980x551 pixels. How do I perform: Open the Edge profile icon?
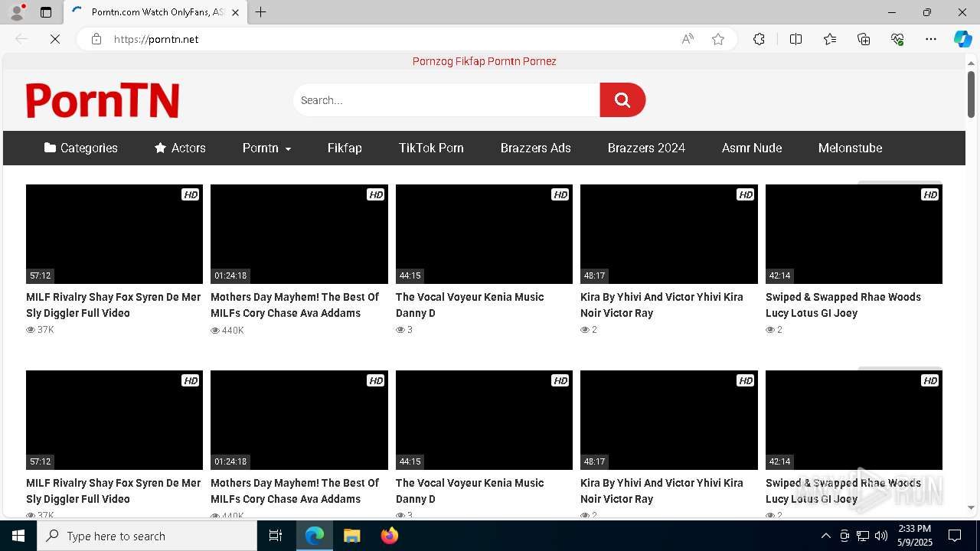click(17, 12)
